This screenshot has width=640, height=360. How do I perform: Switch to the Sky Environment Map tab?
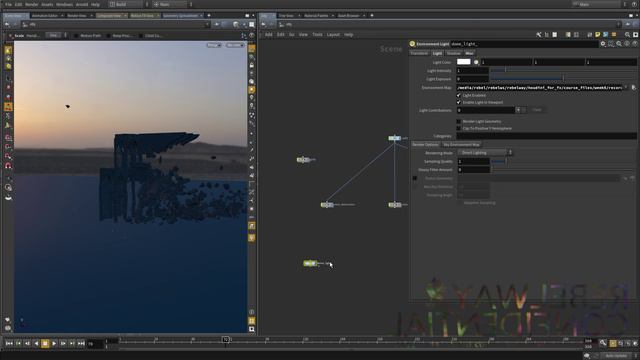[x=462, y=144]
